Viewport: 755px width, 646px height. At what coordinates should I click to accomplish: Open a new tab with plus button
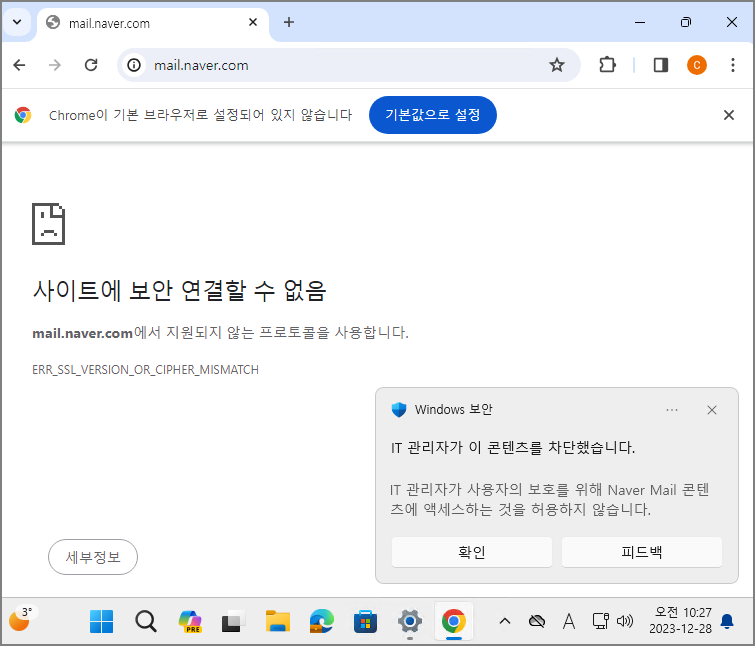288,22
